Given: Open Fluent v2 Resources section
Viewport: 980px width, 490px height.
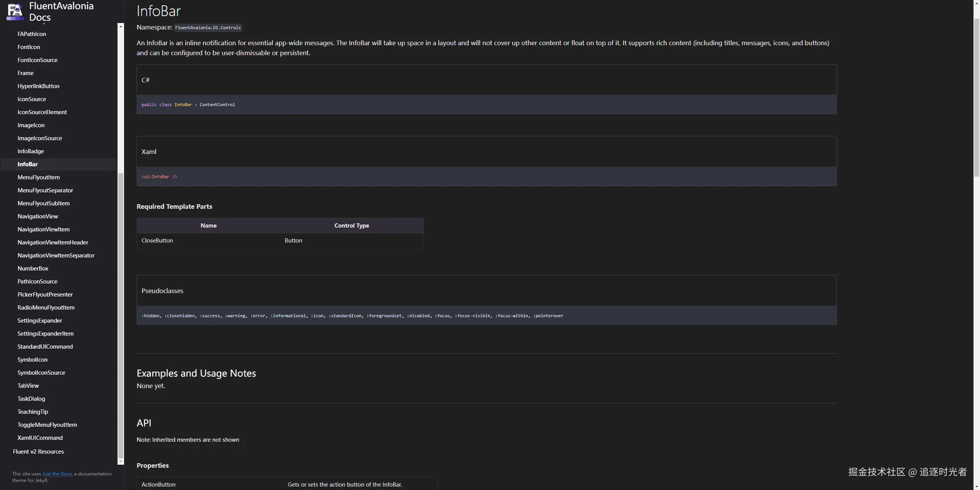Looking at the screenshot, I should (x=38, y=452).
